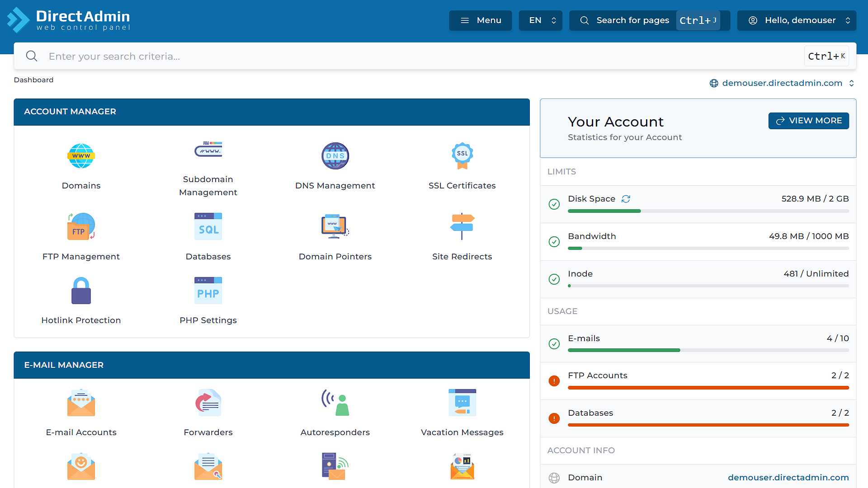The height and width of the screenshot is (488, 868).
Task: Click the VIEW MORE button
Action: (808, 121)
